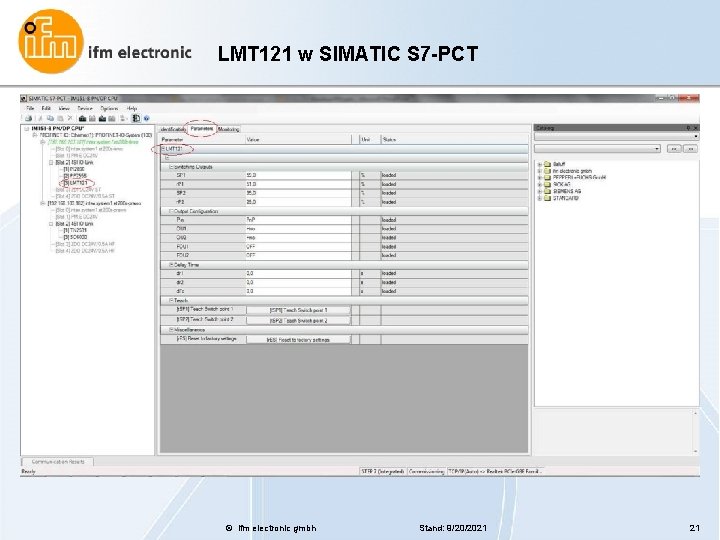
Task: Click the dr1 delay value field
Action: click(298, 273)
